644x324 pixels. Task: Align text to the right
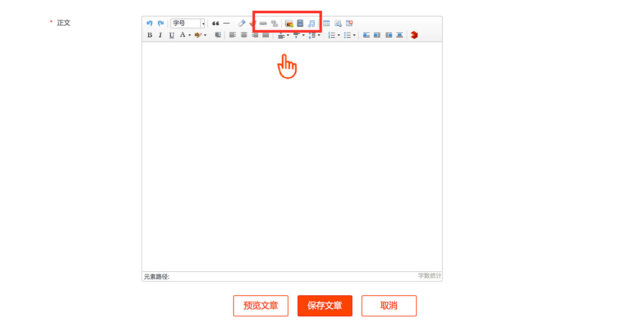[x=255, y=35]
